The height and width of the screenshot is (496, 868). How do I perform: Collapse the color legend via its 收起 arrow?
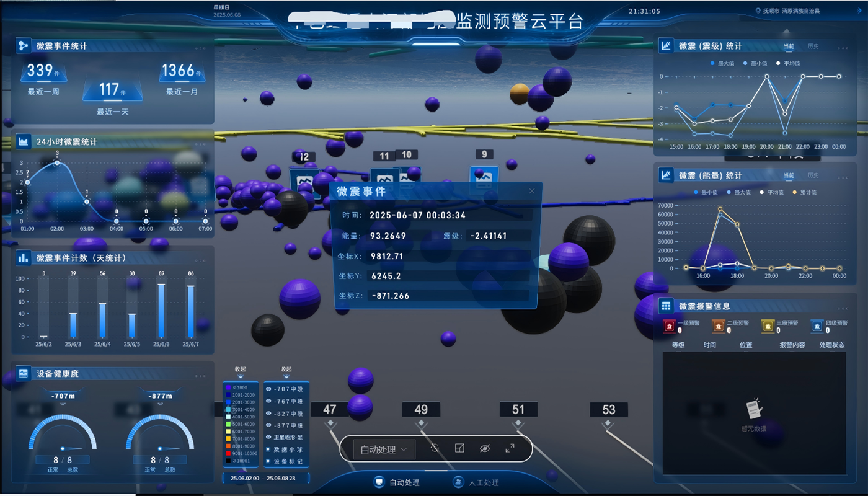(x=241, y=376)
